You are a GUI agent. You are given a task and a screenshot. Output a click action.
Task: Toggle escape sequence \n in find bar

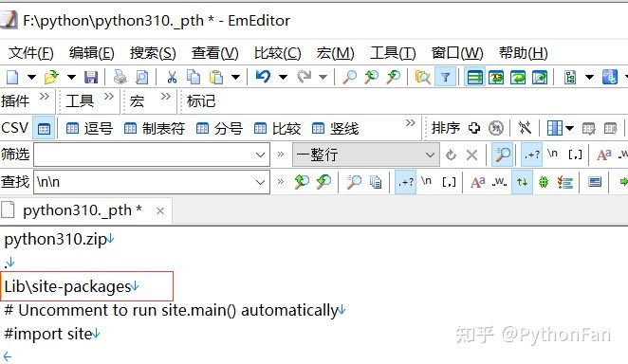pyautogui.click(x=427, y=181)
